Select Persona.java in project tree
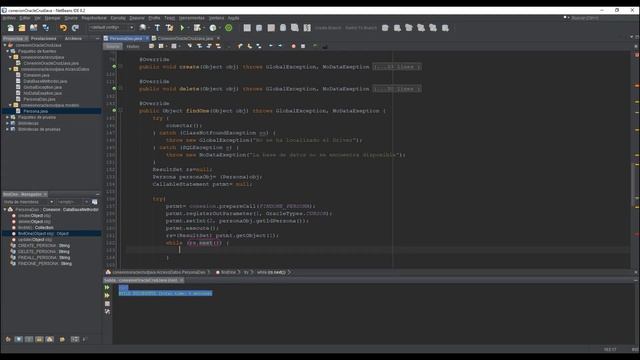Image resolution: width=640 pixels, height=360 pixels. pyautogui.click(x=36, y=111)
